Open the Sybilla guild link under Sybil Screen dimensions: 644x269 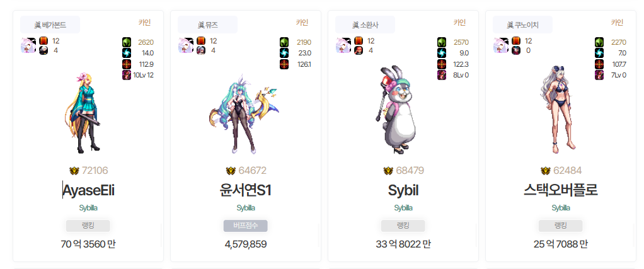point(403,208)
